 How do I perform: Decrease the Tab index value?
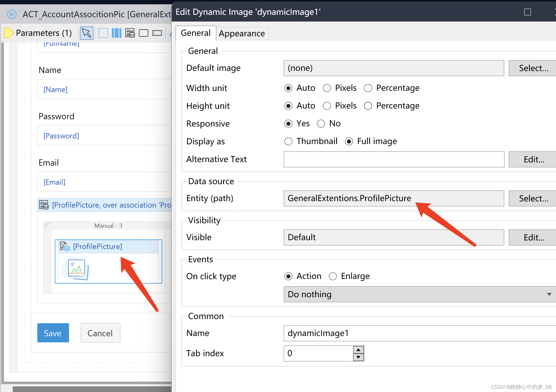tap(358, 357)
